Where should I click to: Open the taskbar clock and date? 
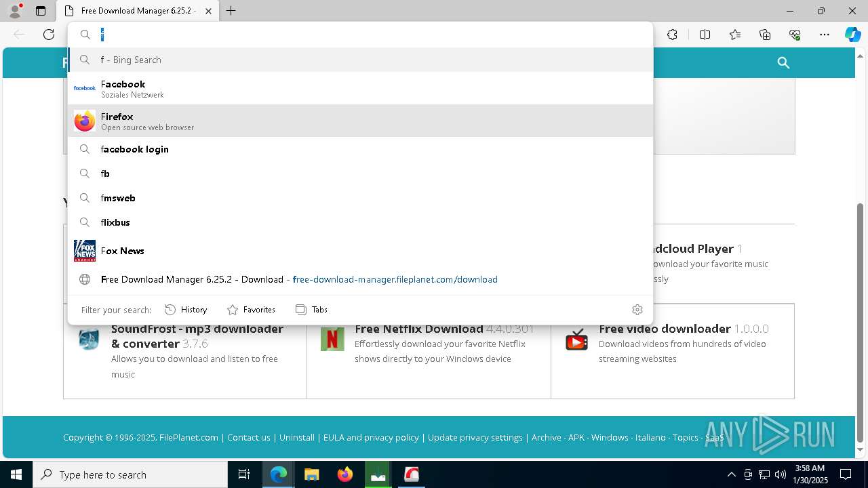pos(810,474)
